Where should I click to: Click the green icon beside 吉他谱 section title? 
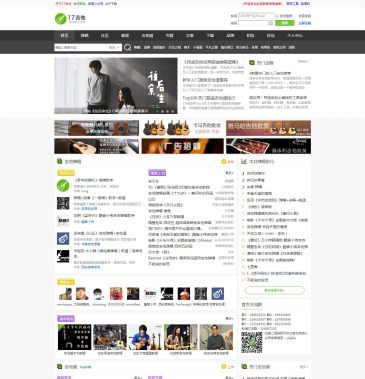click(59, 367)
